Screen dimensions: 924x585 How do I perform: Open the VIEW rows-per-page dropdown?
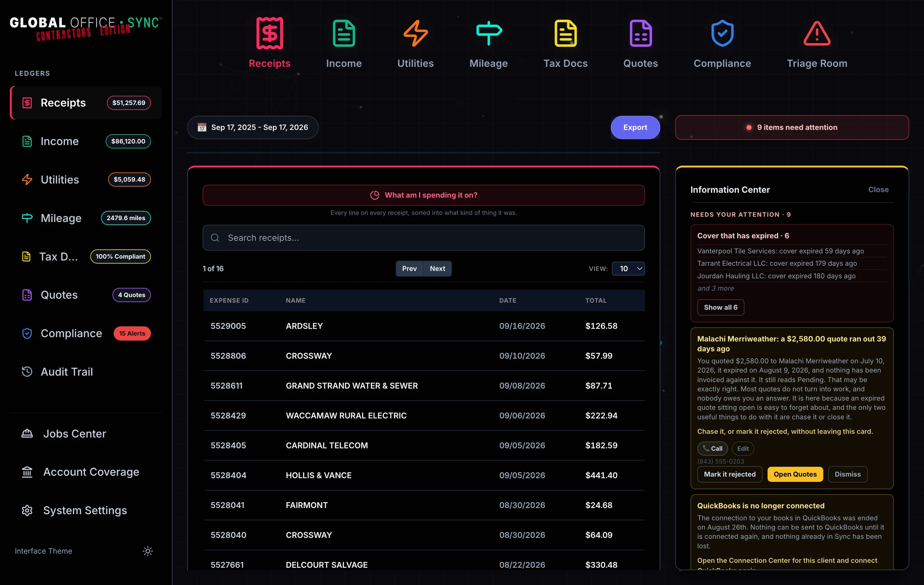628,269
